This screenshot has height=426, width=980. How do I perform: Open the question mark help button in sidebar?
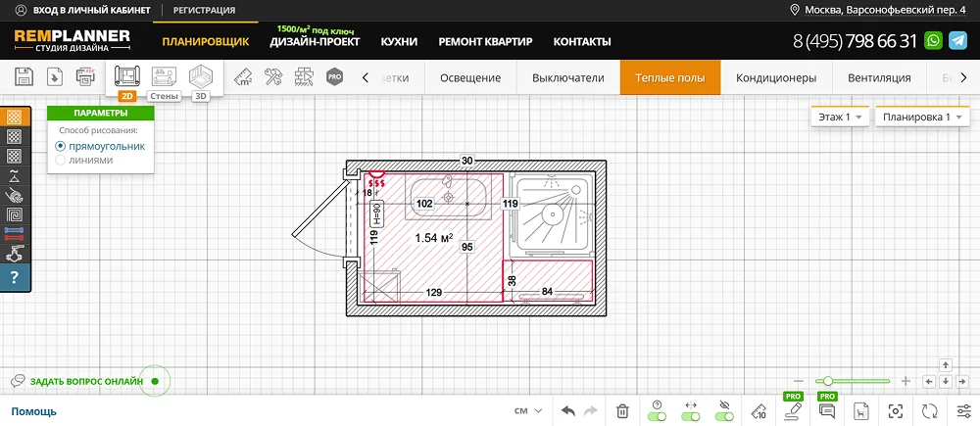(15, 278)
